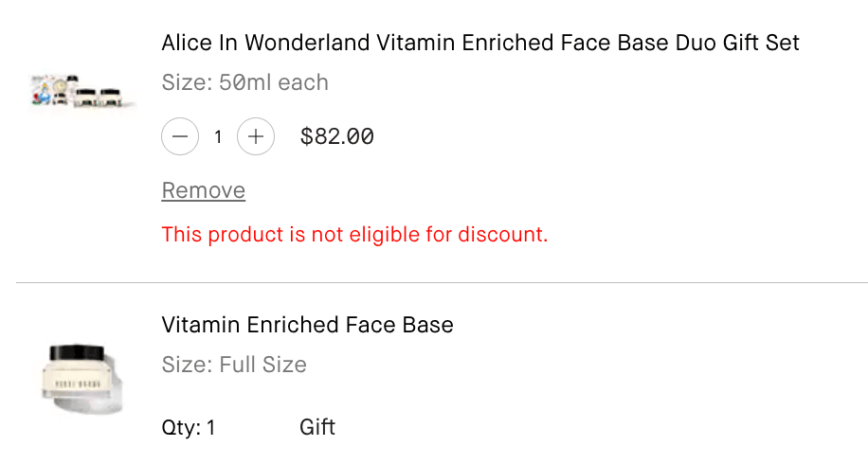Increase quantity with the plus button
The height and width of the screenshot is (464, 868).
pos(255,136)
